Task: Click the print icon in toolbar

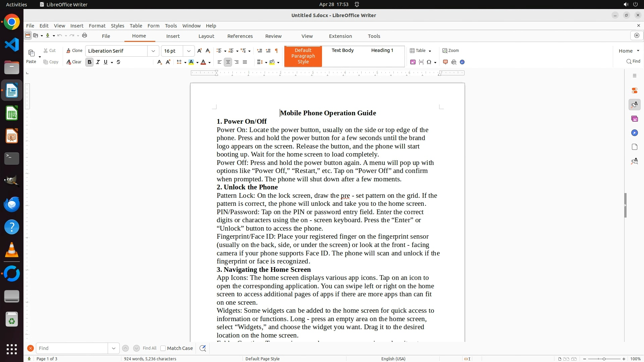Action: click(85, 36)
